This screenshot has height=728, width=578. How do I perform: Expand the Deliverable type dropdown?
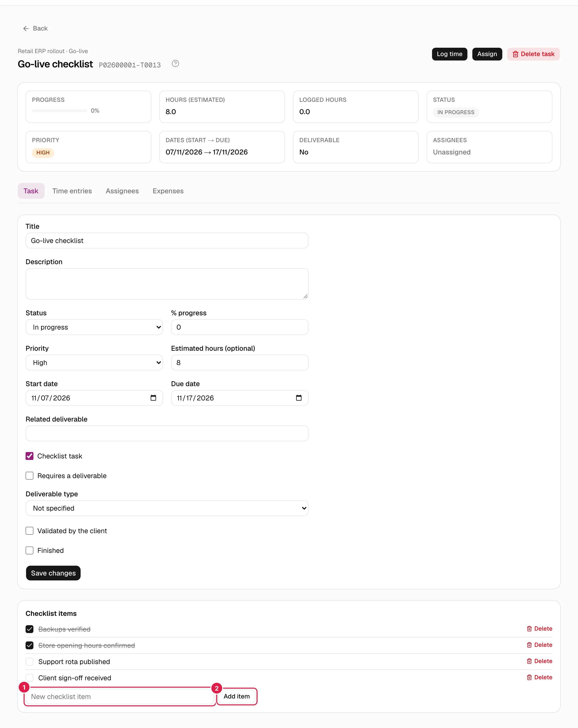click(x=167, y=508)
